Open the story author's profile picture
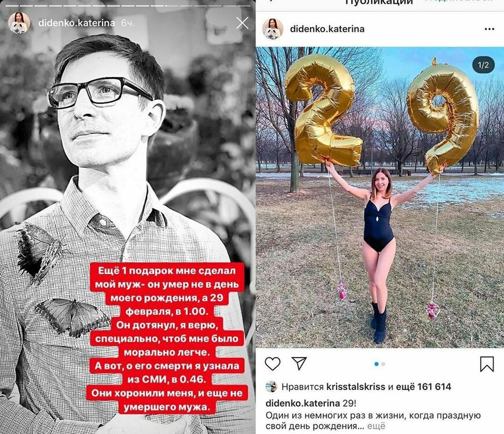Screen dimensions: 504x434 pyautogui.click(x=19, y=23)
